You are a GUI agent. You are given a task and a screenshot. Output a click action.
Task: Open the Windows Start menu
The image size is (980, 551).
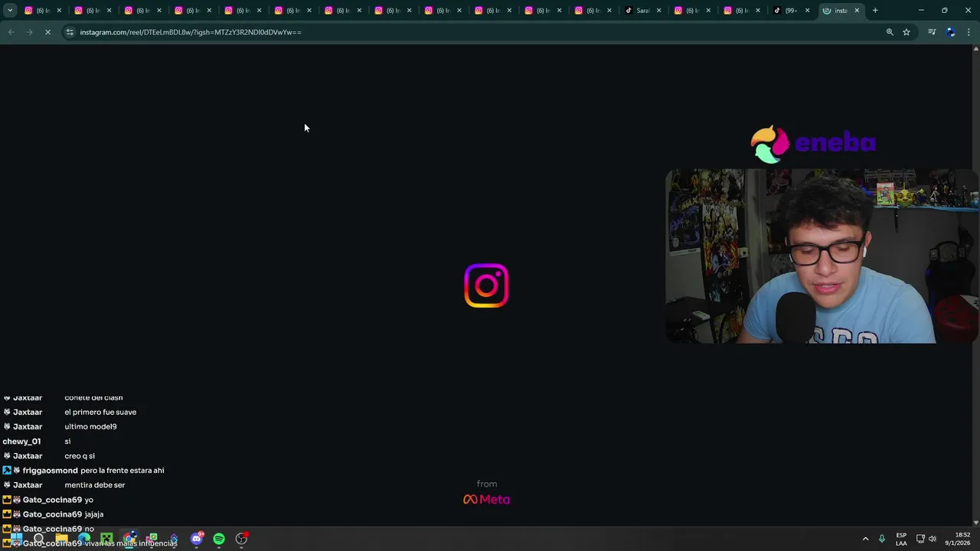pyautogui.click(x=16, y=539)
